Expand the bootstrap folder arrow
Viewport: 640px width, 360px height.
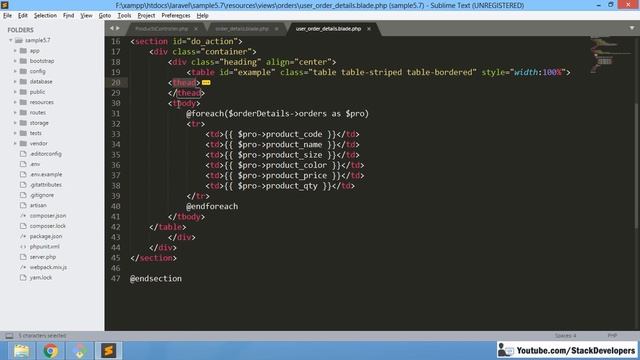tap(15, 61)
